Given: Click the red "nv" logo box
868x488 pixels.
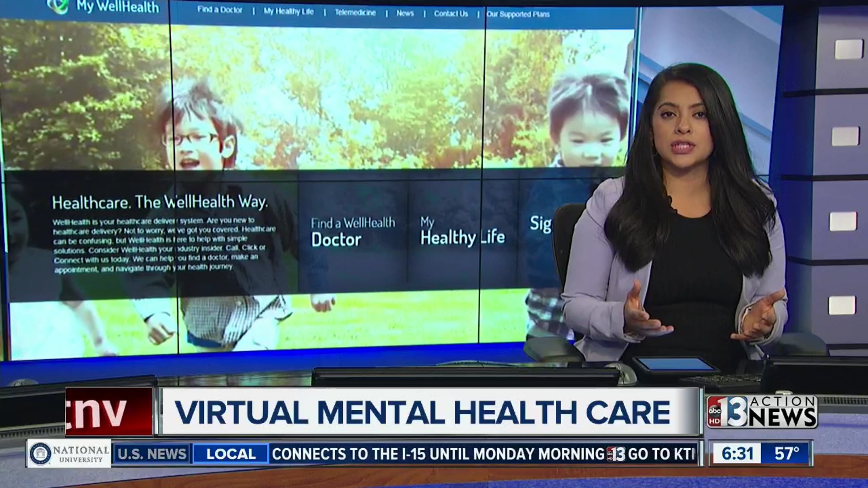Looking at the screenshot, I should 109,412.
